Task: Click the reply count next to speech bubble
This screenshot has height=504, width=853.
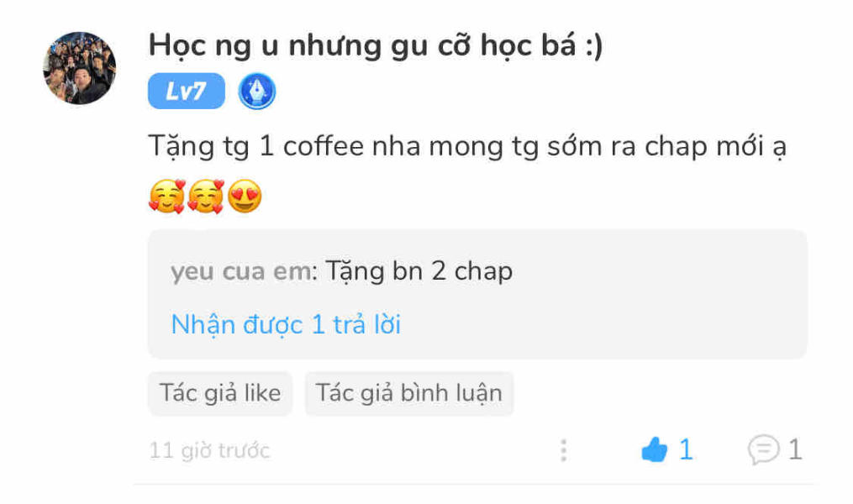Action: [795, 449]
